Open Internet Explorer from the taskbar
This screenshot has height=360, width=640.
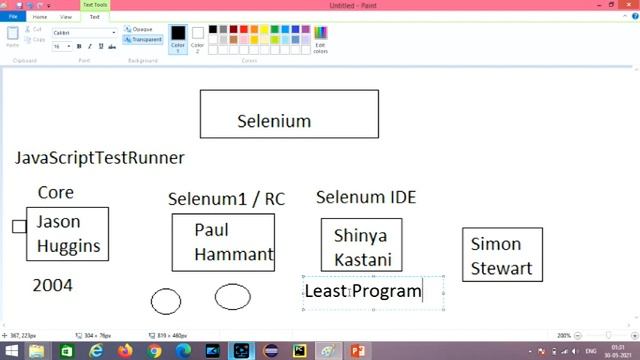[96, 351]
